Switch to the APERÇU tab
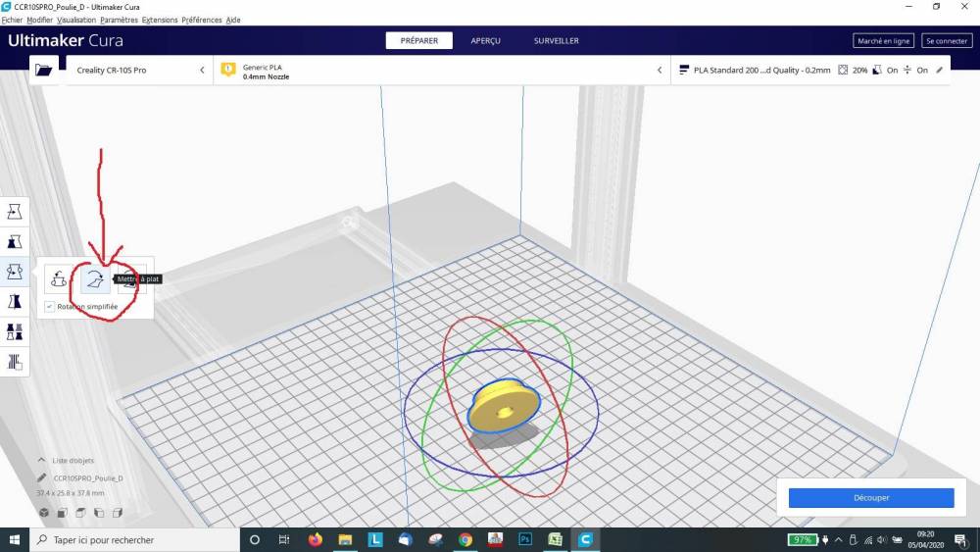The height and width of the screenshot is (552, 980). point(486,40)
